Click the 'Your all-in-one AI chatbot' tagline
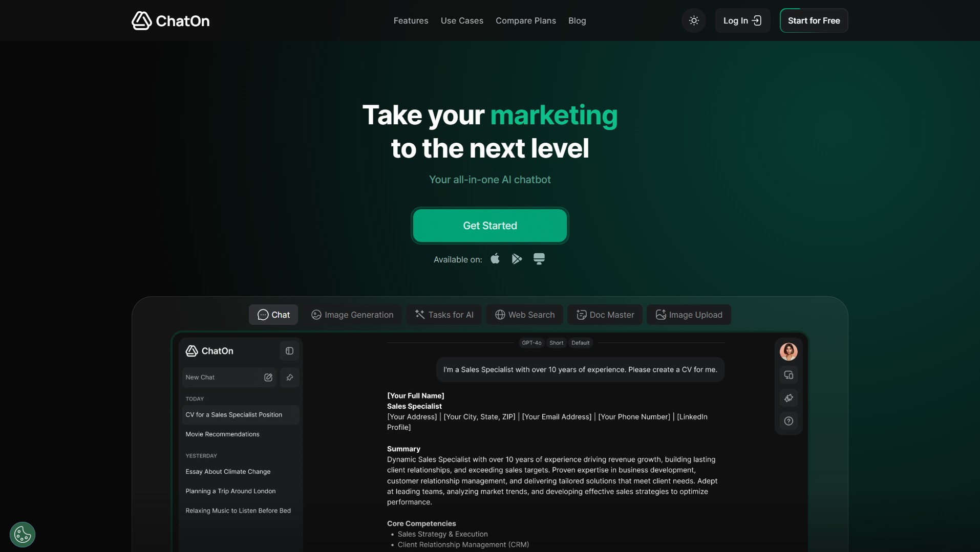Image resolution: width=980 pixels, height=552 pixels. (x=490, y=180)
